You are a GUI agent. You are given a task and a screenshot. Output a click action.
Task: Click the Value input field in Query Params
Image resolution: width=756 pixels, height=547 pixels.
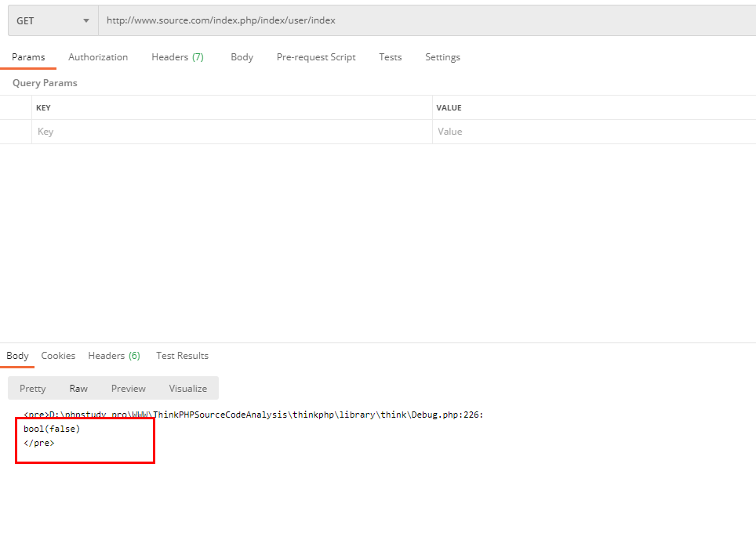594,132
